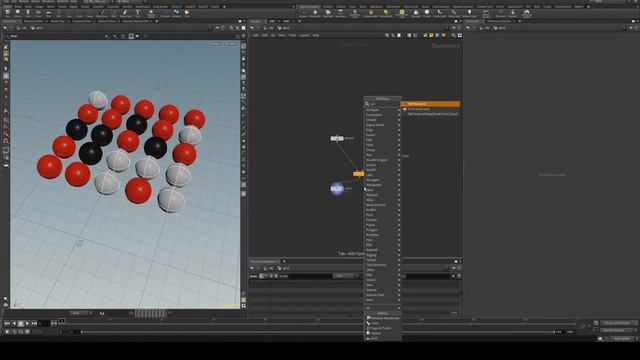
Task: Select the Spray Paint shelf tool
Action: point(125,13)
